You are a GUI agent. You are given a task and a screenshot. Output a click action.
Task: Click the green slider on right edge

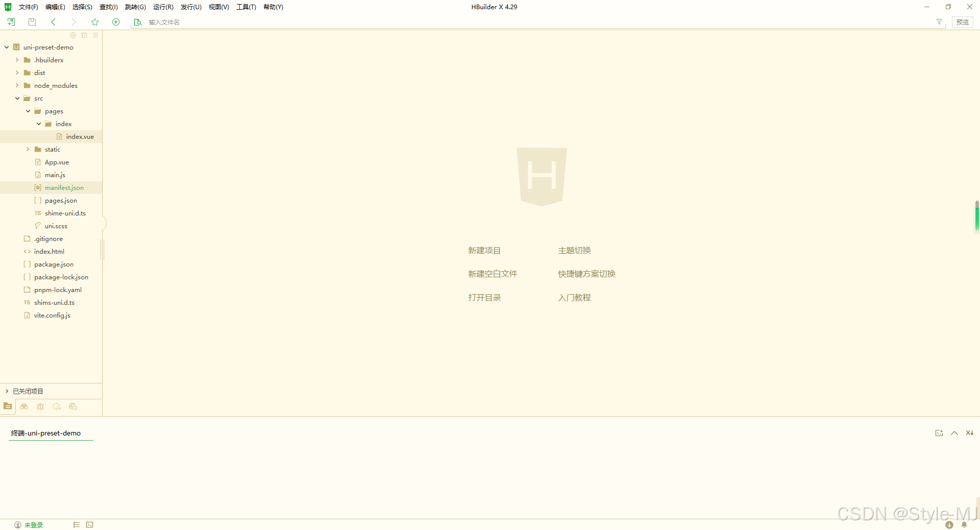(977, 215)
